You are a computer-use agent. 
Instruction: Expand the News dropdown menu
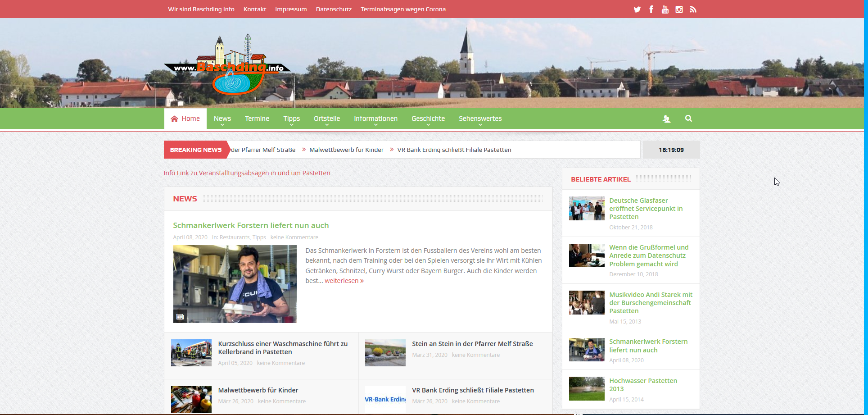pyautogui.click(x=222, y=119)
